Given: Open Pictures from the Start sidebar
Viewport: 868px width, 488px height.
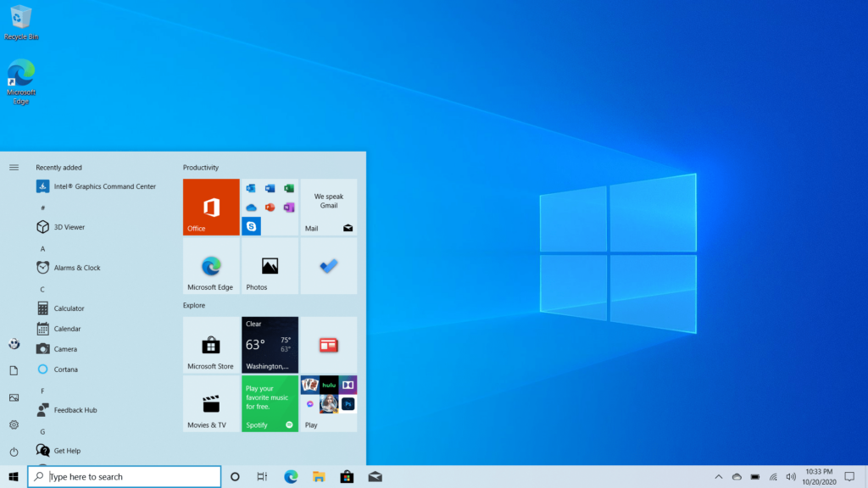Looking at the screenshot, I should point(14,397).
